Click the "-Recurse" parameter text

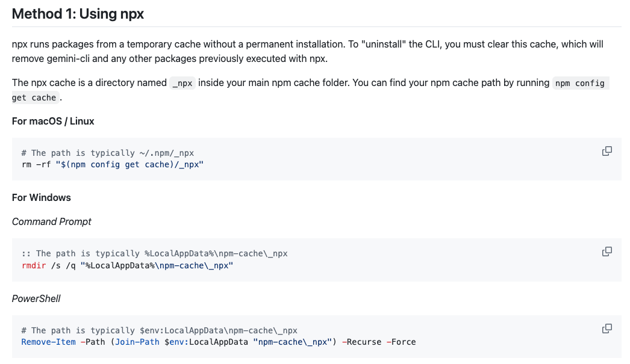[x=361, y=342]
